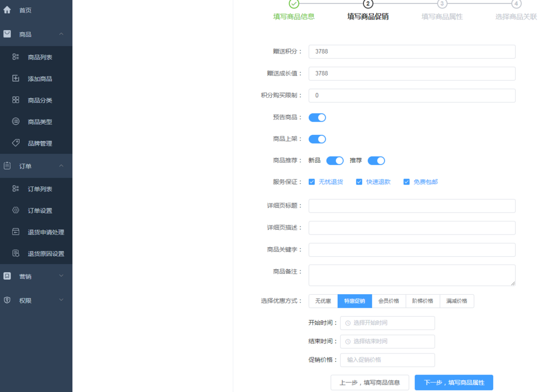Open 首页 in the sidebar
The height and width of the screenshot is (392, 551).
click(x=36, y=10)
